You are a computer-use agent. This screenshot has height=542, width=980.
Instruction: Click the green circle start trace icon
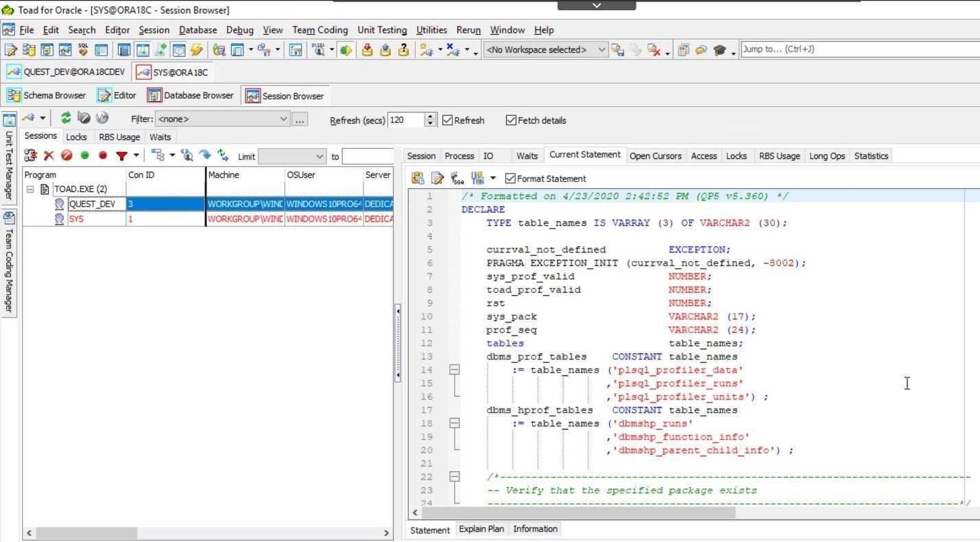[84, 156]
